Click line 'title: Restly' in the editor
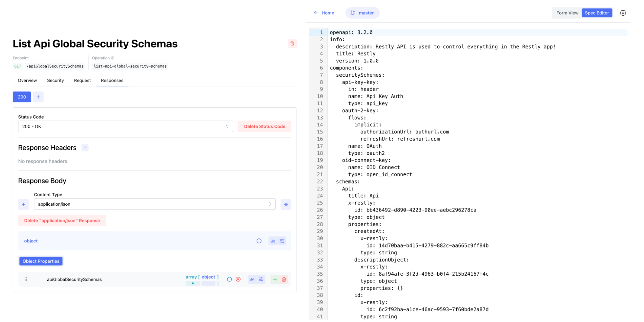This screenshot has width=644, height=322. click(356, 54)
